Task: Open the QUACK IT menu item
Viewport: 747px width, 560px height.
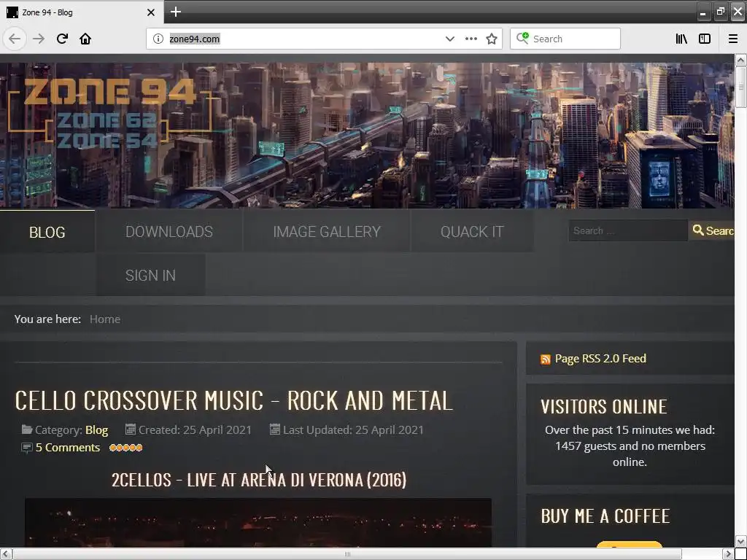Action: (472, 231)
